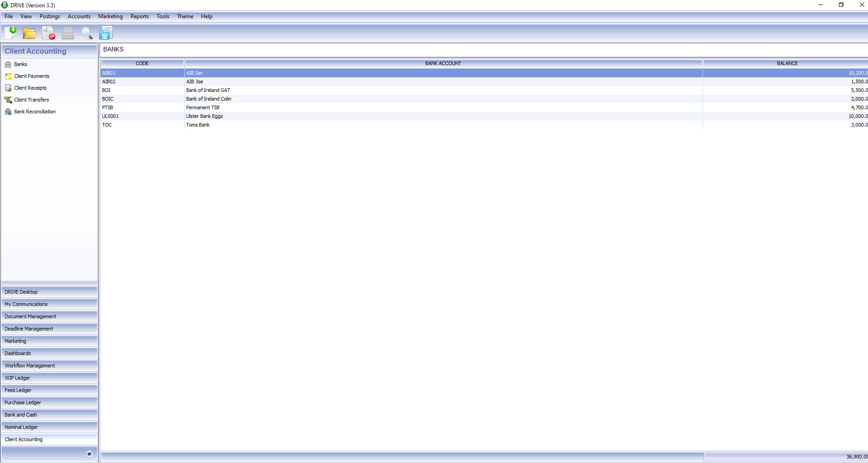
Task: Click the 4,700 balance for Permanent TSB
Action: click(859, 107)
